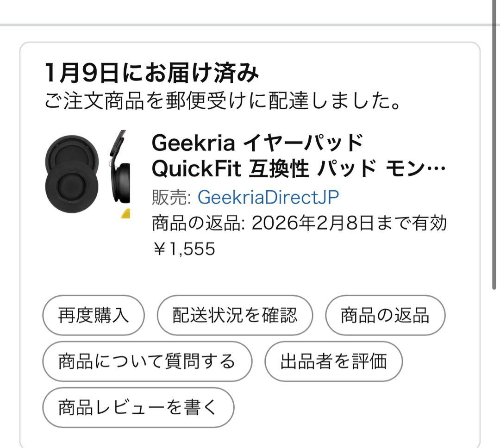Select the 販売 seller label
Screen dimensions: 500x448
tap(168, 196)
